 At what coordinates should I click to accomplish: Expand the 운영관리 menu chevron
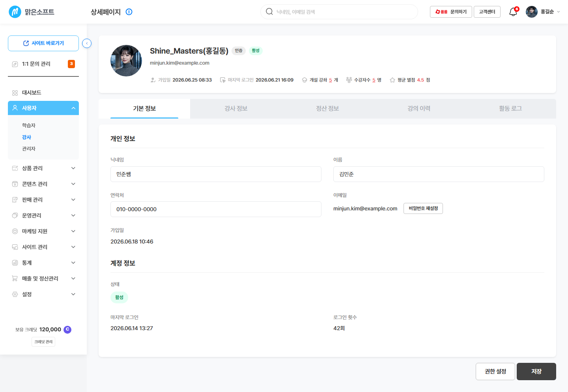point(73,216)
